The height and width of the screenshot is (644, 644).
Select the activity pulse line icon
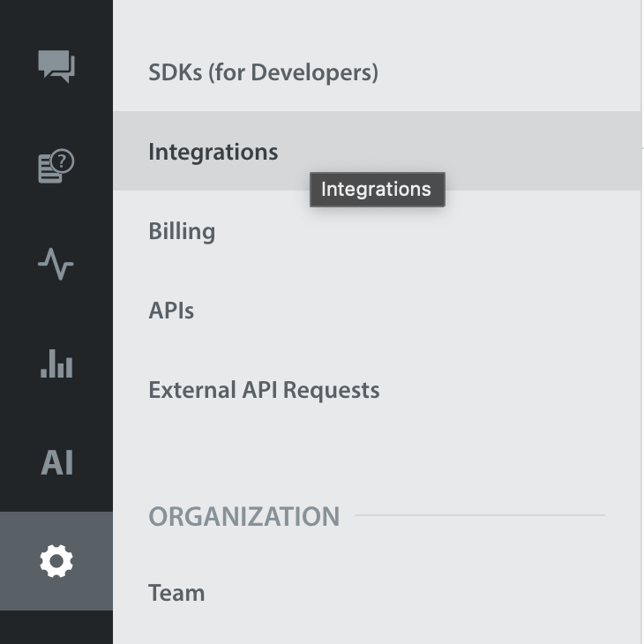[56, 264]
